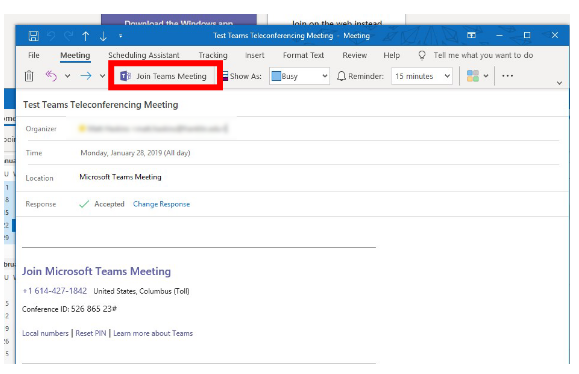Click the Save icon in title bar

(34, 36)
